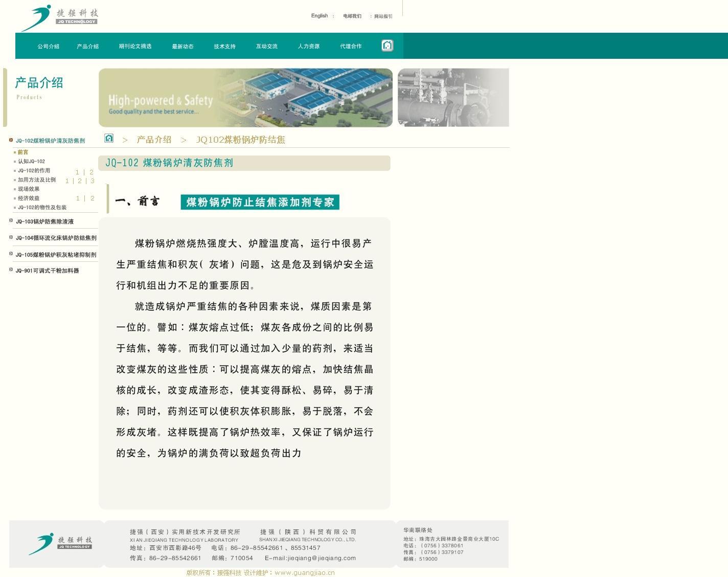Expand the JQ-103锅炉防焦除渣液 product section
Viewport: 728px width, 577px height.
[44, 221]
